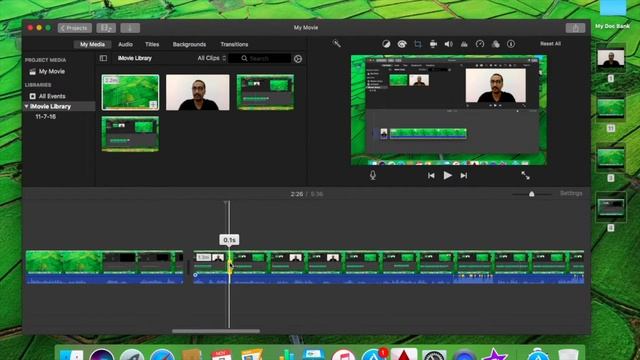
Task: Switch to the Backgrounds tab
Action: [189, 44]
